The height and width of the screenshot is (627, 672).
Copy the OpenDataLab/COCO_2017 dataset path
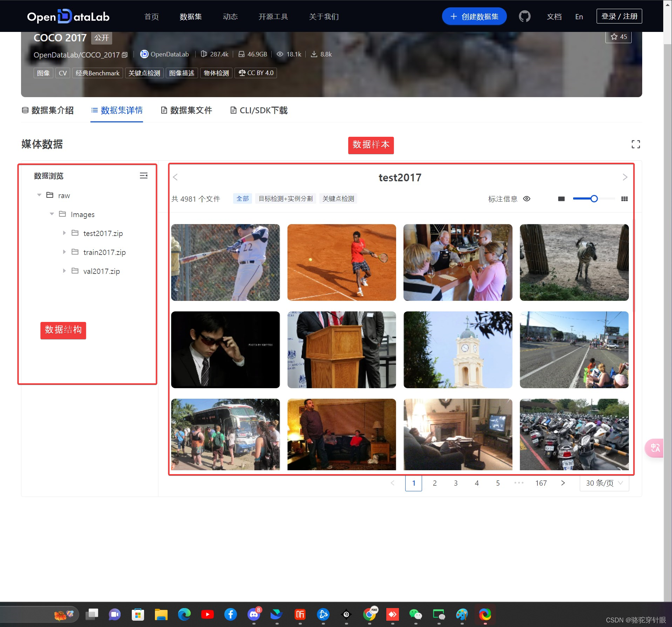(x=125, y=55)
